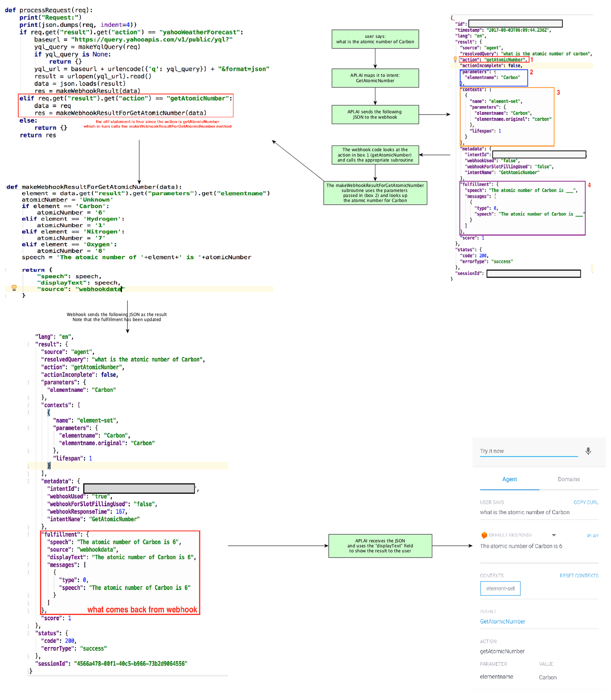Click the "atomicNumber = 'Unknown'" code line

click(x=67, y=200)
